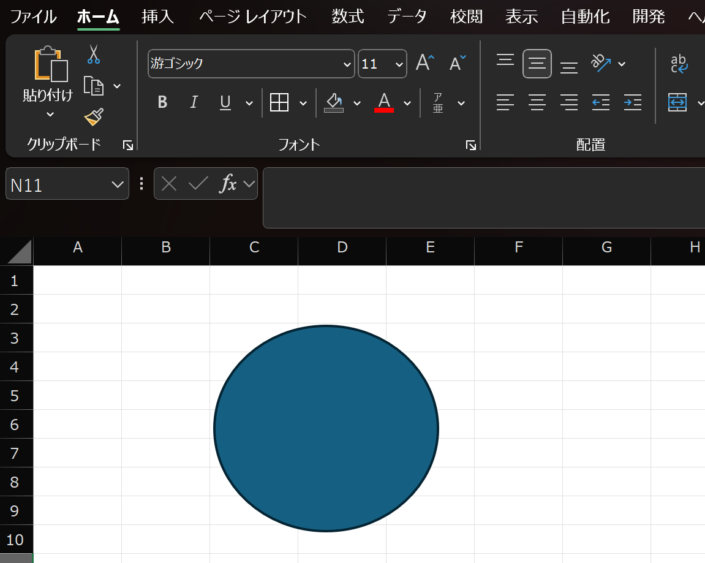Expand font color palette arrow

pos(407,103)
